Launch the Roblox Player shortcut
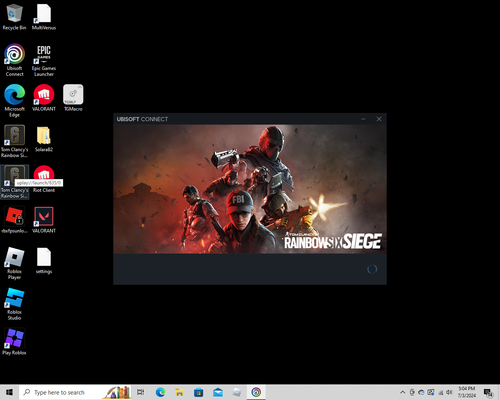The height and width of the screenshot is (400, 500). click(x=14, y=263)
